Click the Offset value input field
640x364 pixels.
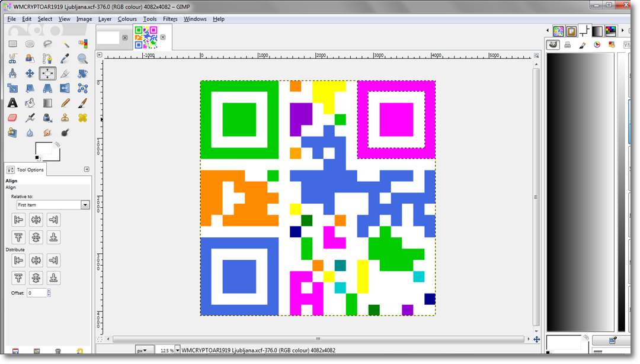37,292
